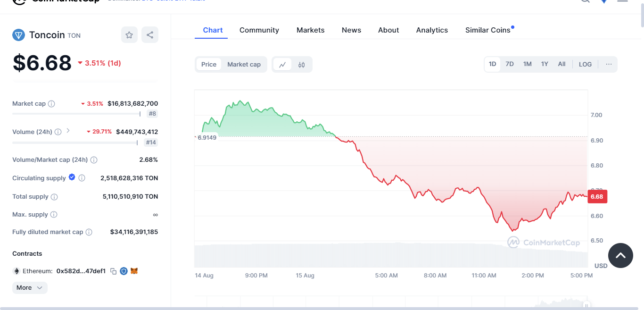
Task: Click the blue shield icon by contract
Action: 124,271
